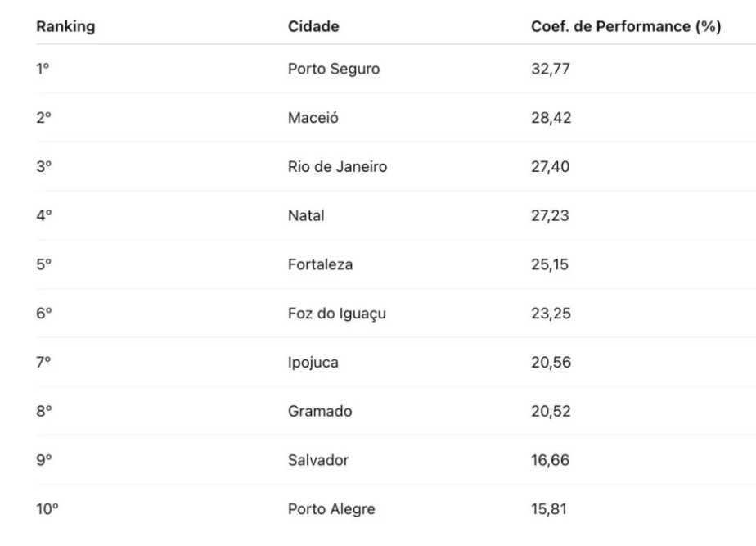Click the Coef. de Performance (%) header
The width and height of the screenshot is (756, 546).
point(626,26)
